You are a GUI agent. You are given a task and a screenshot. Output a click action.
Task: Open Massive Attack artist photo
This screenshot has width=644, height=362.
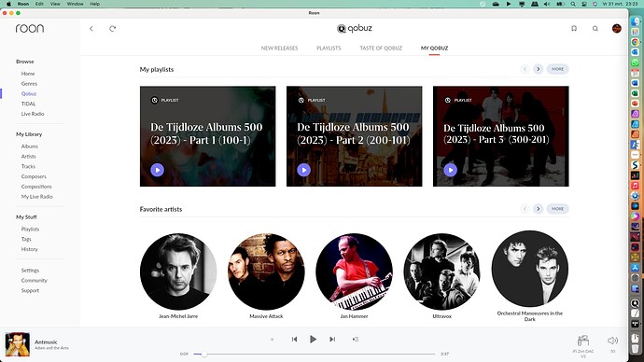pyautogui.click(x=266, y=271)
